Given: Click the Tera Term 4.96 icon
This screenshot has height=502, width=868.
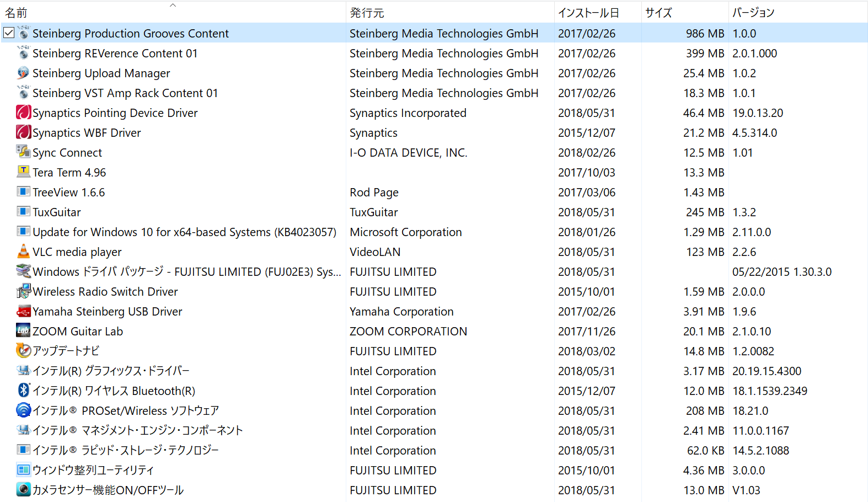Looking at the screenshot, I should (23, 172).
